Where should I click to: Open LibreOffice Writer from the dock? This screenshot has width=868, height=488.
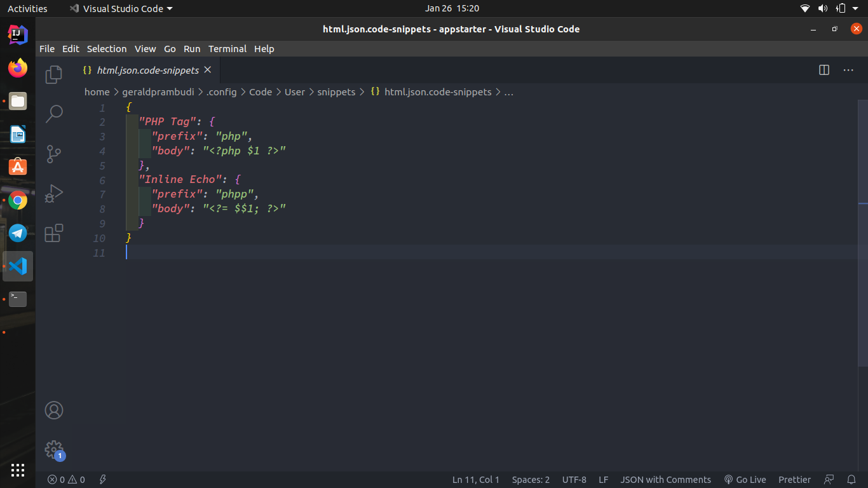coord(18,133)
